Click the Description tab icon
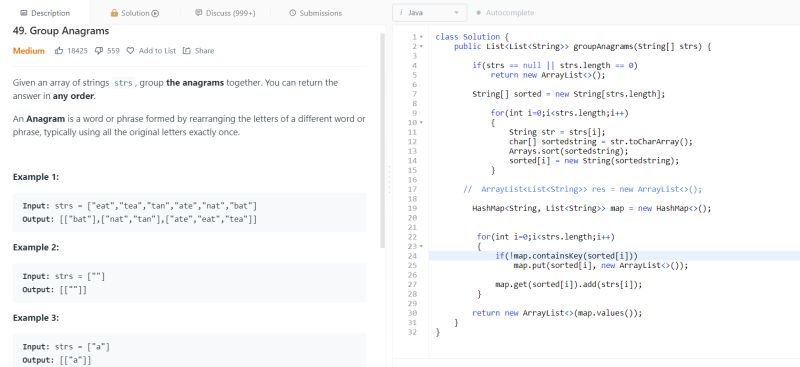Screen dimensions: 800x367 pyautogui.click(x=23, y=13)
